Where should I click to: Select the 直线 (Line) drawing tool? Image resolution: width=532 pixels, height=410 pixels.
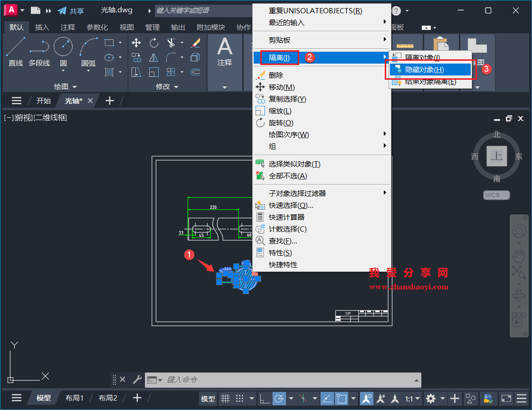pyautogui.click(x=15, y=50)
